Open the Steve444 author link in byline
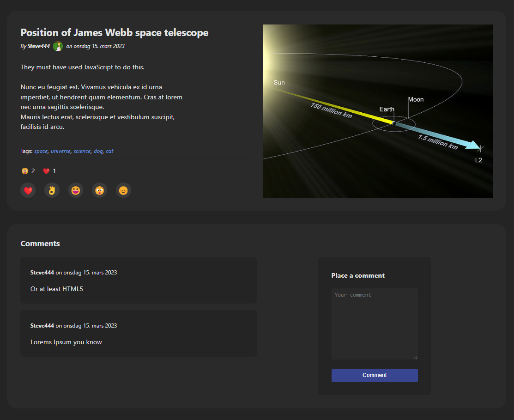Viewport: 514px width, 420px height. point(39,46)
